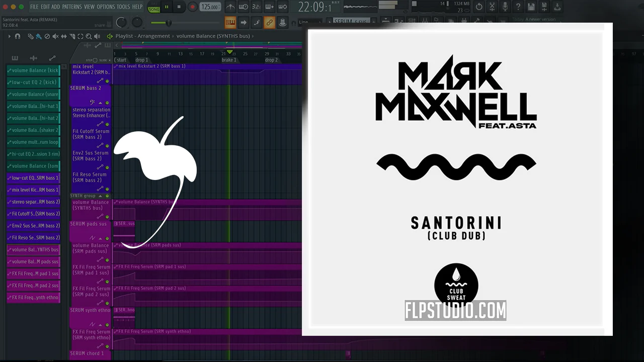
Task: Adjust the main pitch knob
Action: tap(137, 23)
